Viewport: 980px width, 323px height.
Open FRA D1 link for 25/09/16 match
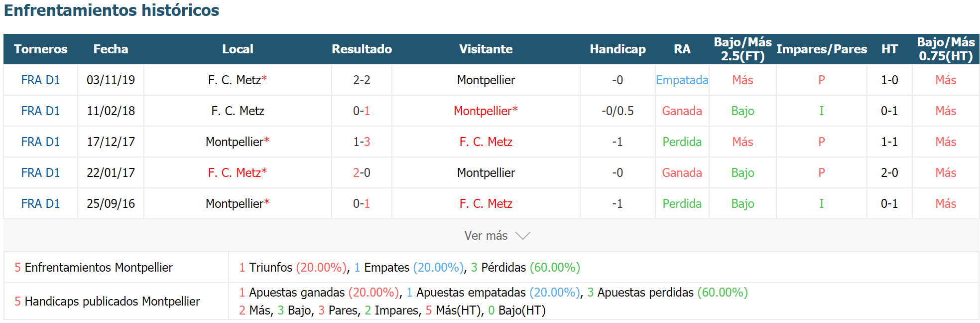[x=40, y=203]
